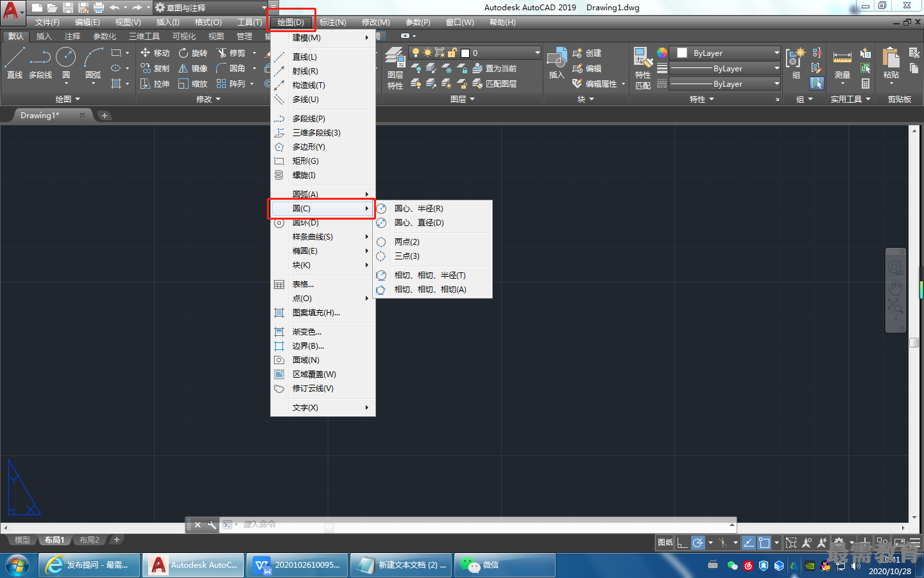Click Set Current layer (置为当前)
Screen dimensions: 924x578
pos(495,68)
